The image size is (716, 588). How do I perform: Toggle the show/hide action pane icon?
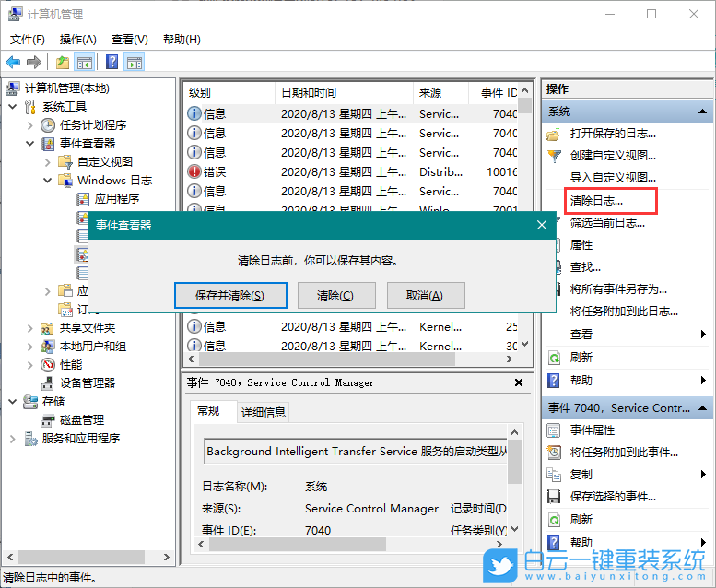coord(135,62)
